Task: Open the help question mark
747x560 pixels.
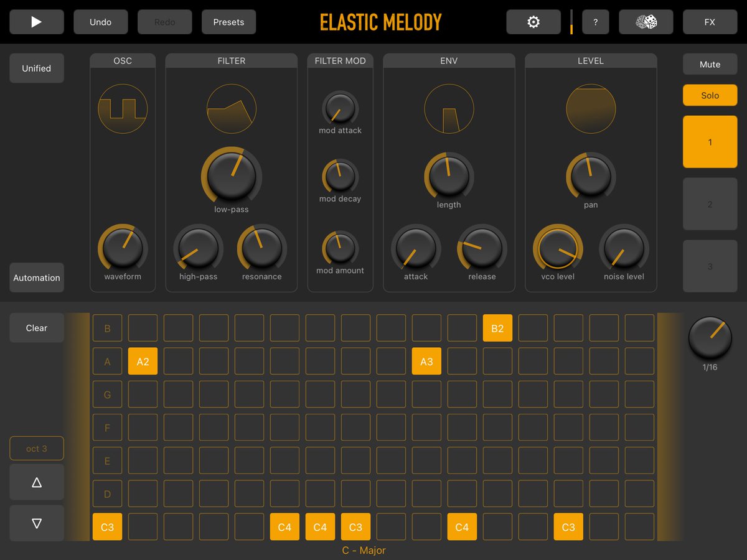Action: point(595,22)
